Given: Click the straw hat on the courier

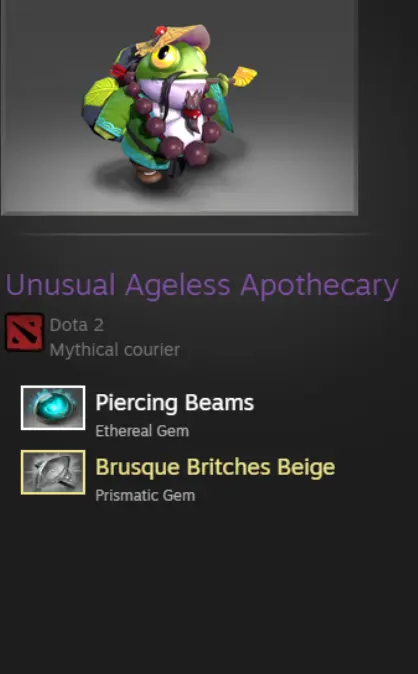Looking at the screenshot, I should pyautogui.click(x=172, y=41).
